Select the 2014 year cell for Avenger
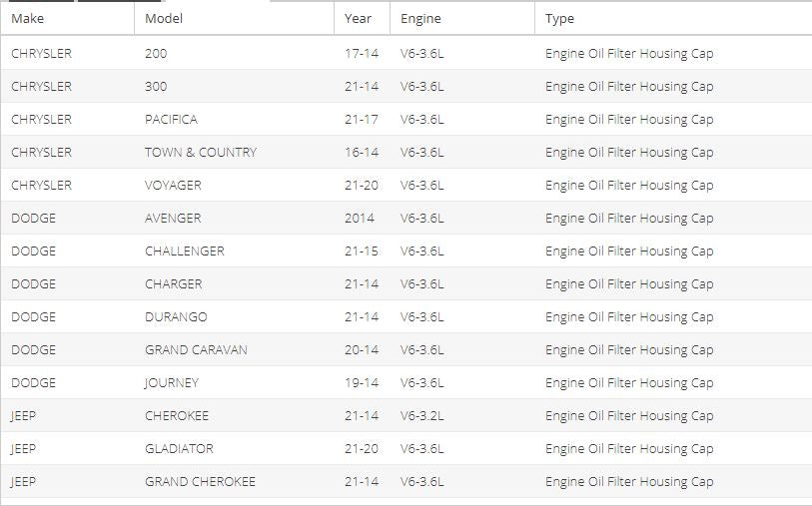812x506 pixels. [360, 218]
